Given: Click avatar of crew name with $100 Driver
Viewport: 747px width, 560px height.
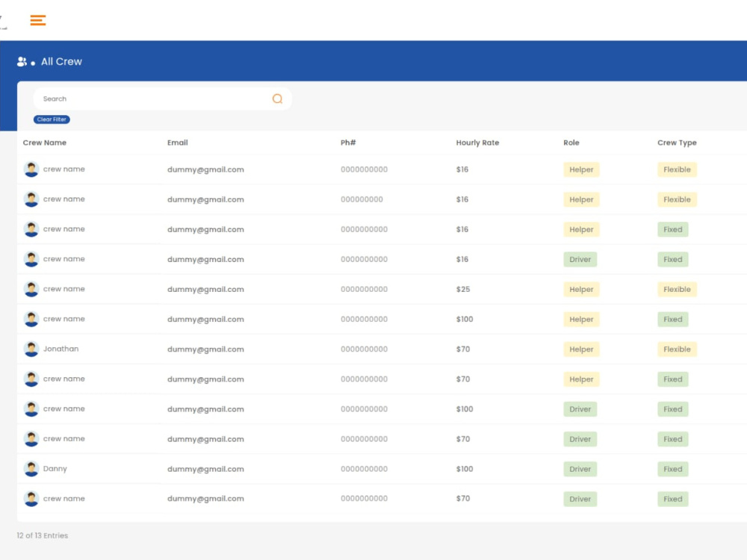Looking at the screenshot, I should point(31,409).
